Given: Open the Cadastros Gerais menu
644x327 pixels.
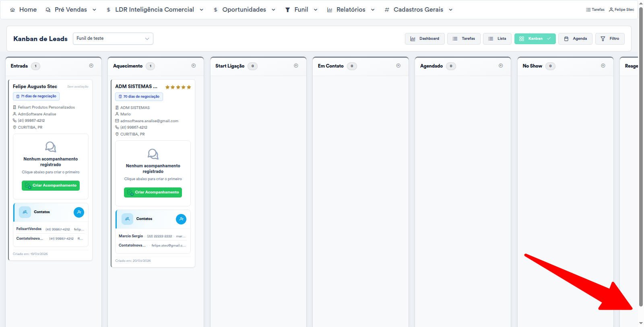Looking at the screenshot, I should pos(418,10).
